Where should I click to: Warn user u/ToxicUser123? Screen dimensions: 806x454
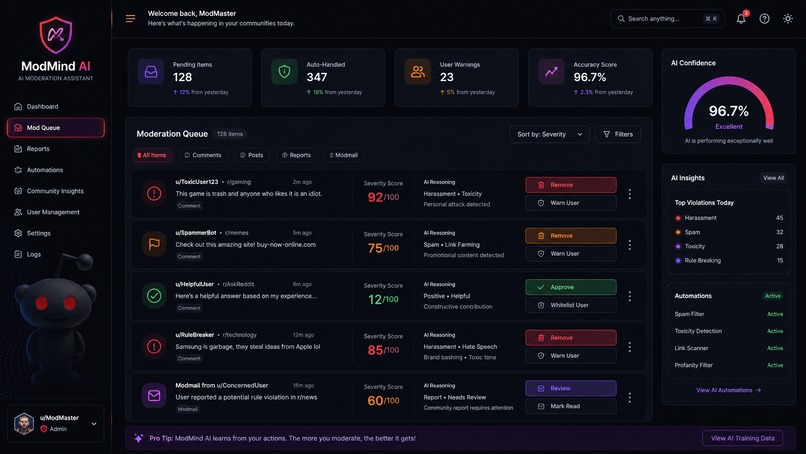(x=571, y=203)
